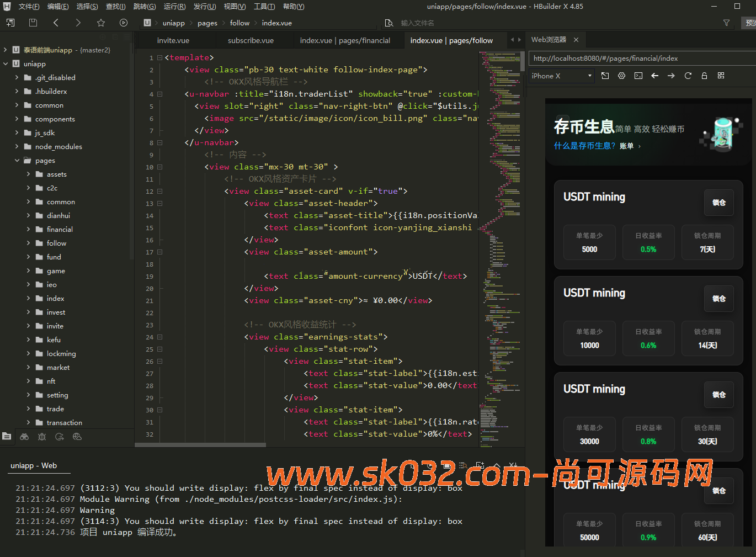This screenshot has width=756, height=557.
Task: Click the globe cloud icon in the sidebar
Action: click(x=77, y=436)
